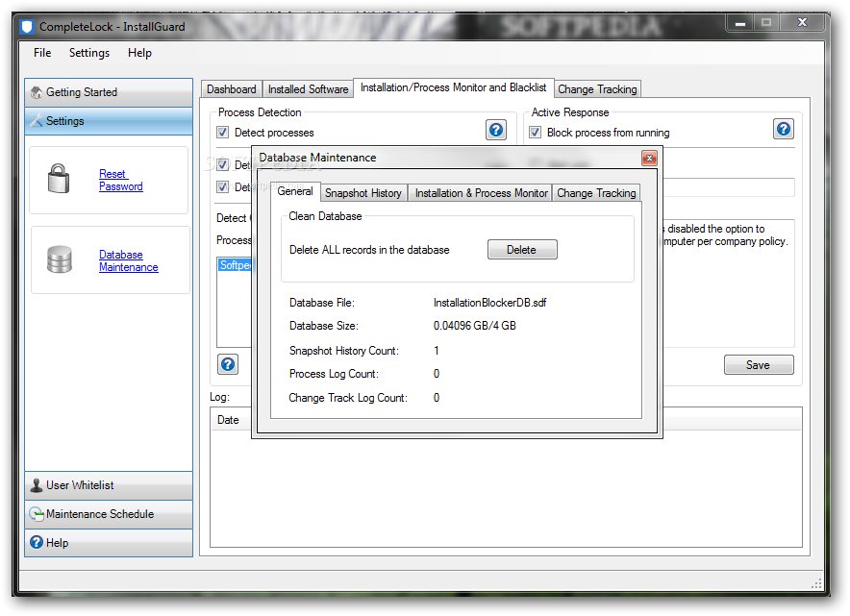Switch to the Dashboard tab

(232, 88)
